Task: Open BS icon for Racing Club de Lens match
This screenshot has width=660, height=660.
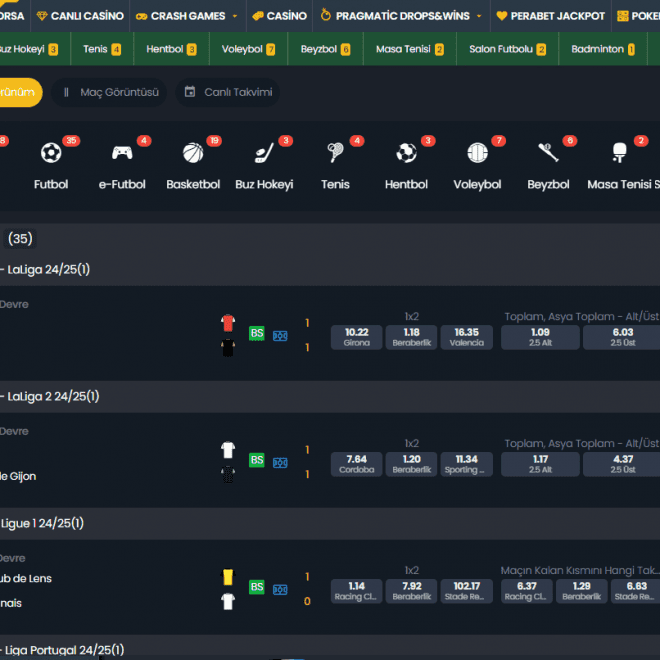Action: [257, 587]
